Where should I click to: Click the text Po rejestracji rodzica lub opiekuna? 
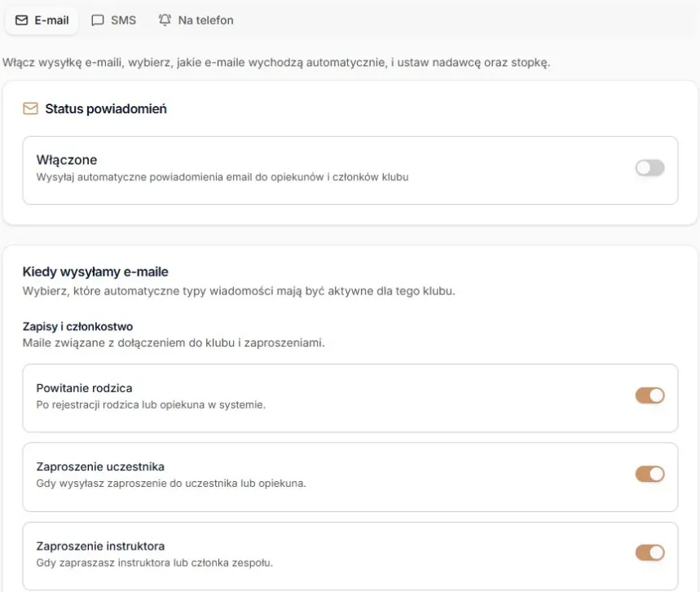click(151, 404)
